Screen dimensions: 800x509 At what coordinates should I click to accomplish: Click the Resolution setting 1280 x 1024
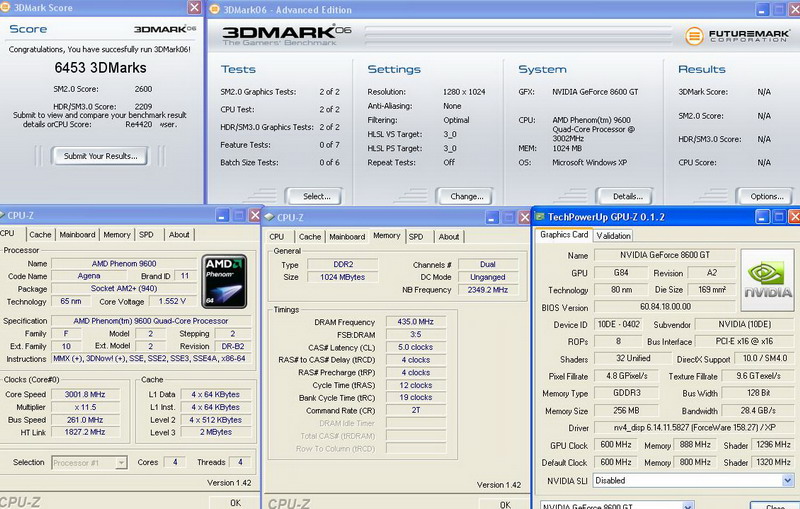tap(464, 92)
